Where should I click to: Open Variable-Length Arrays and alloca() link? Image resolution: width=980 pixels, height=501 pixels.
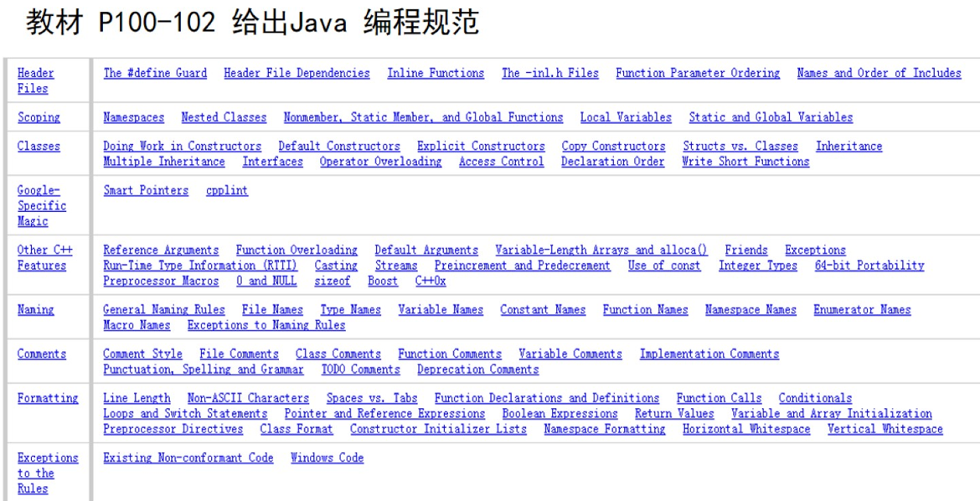point(601,250)
